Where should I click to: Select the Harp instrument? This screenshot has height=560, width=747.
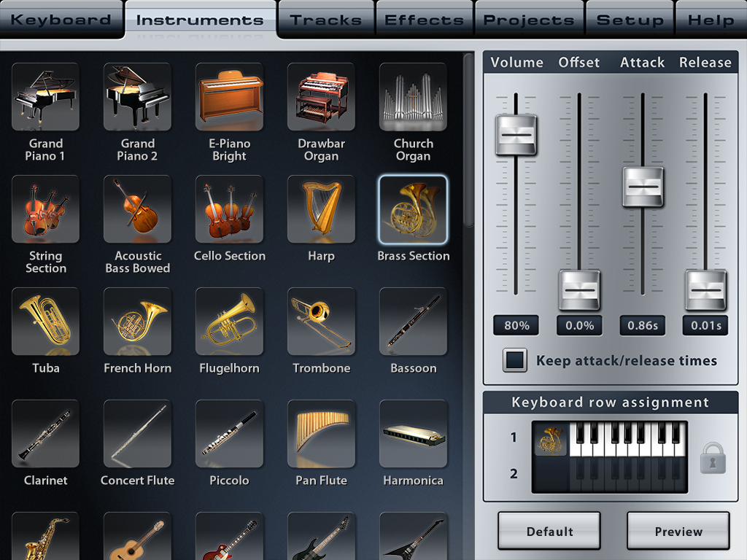tap(321, 209)
